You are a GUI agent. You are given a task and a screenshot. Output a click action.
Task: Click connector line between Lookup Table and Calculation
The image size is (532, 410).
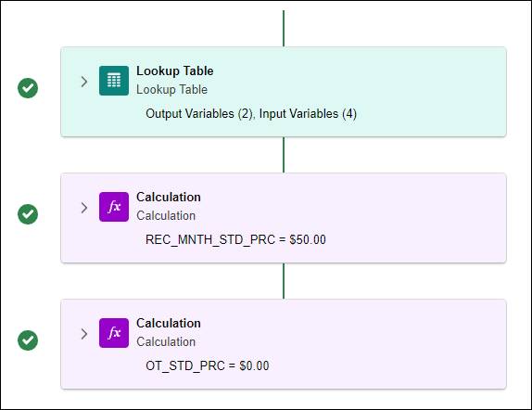click(284, 155)
